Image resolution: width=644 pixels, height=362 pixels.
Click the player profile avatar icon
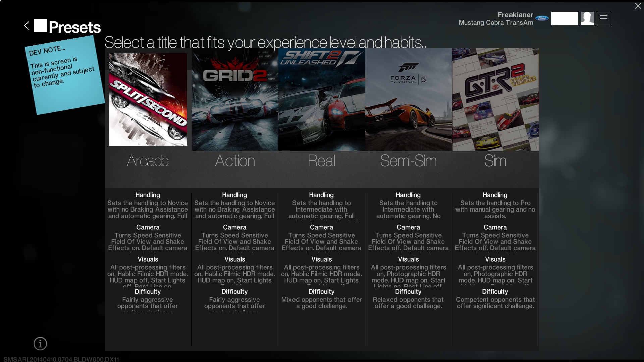point(587,18)
